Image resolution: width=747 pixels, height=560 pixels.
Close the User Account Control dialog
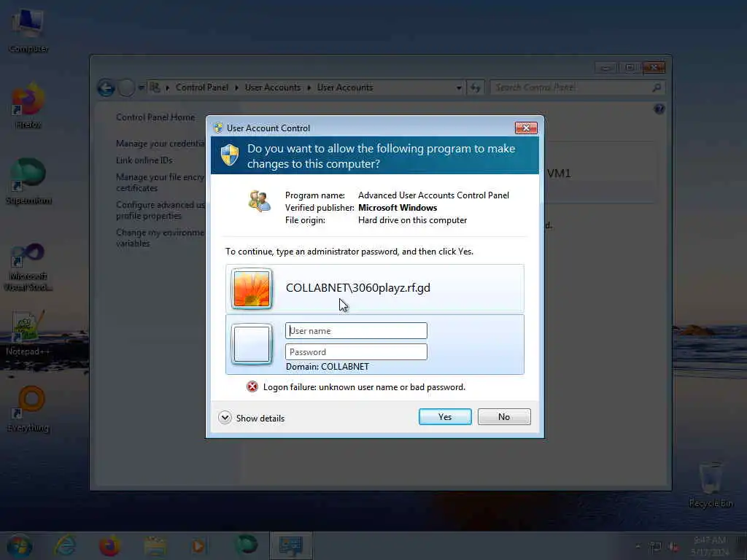pyautogui.click(x=526, y=128)
